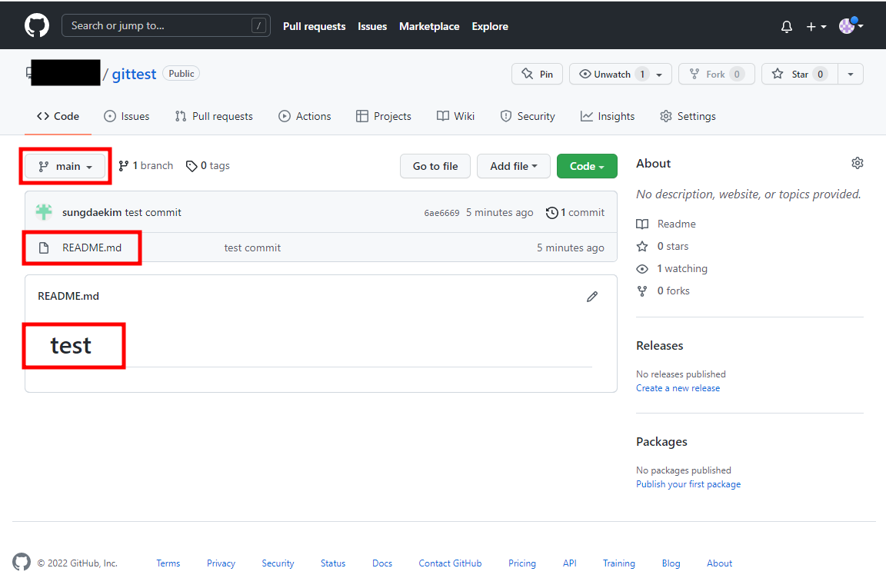View the 1 branch link
The image size is (886, 588).
(146, 165)
